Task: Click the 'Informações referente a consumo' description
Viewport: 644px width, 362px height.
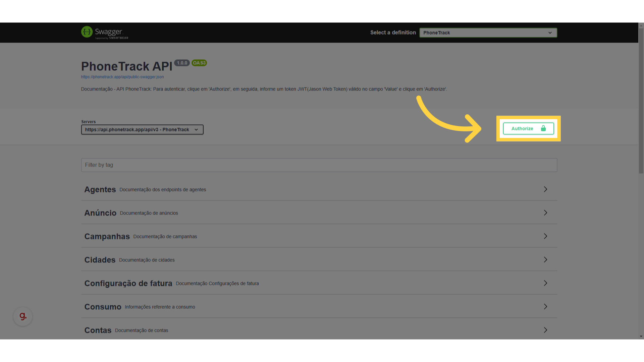Action: (160, 307)
